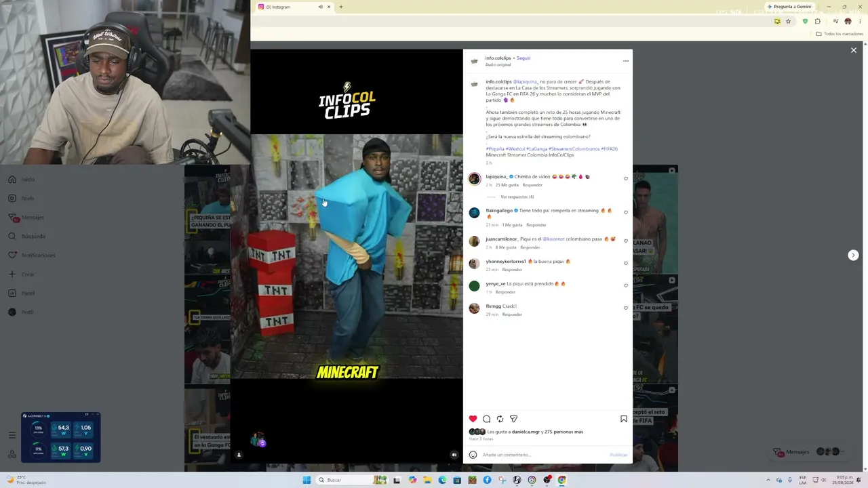868x488 pixels.
Task: Like flxmgg's comment
Action: 626,308
